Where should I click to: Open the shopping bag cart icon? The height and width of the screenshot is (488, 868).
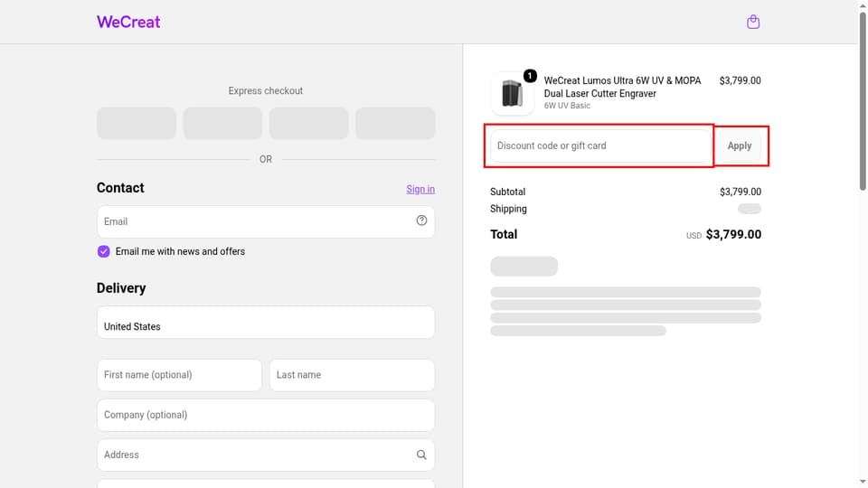click(753, 22)
